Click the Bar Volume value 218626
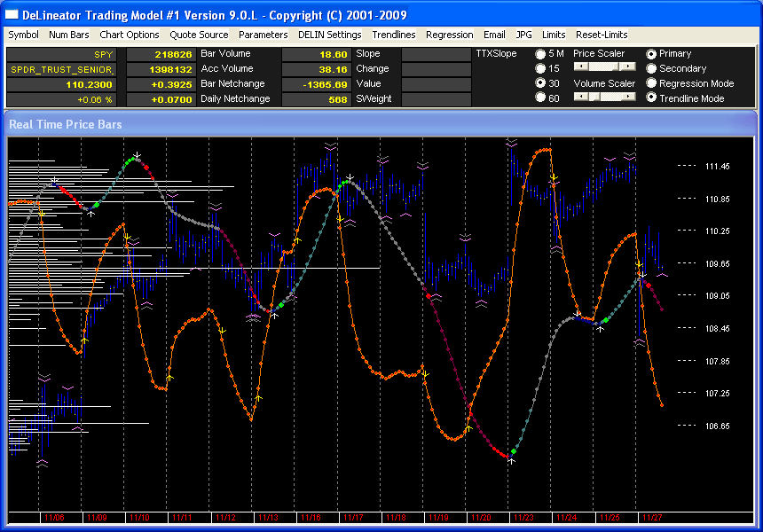This screenshot has width=763, height=532. tap(161, 54)
